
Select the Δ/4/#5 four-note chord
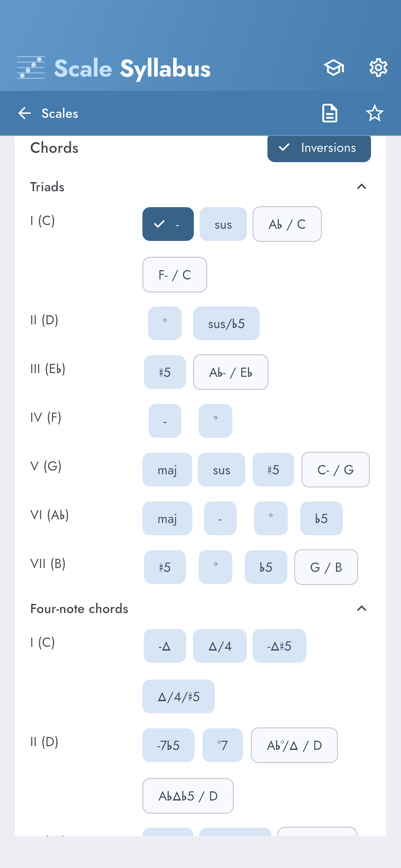click(178, 696)
